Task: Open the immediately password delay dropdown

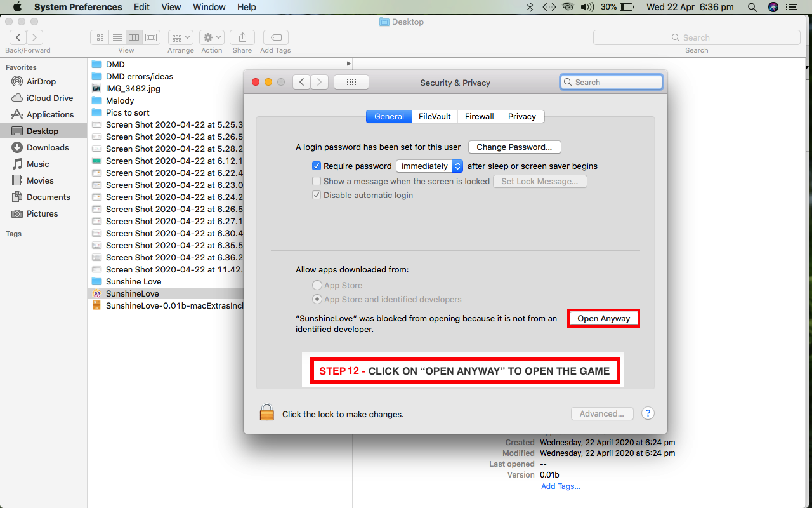Action: [x=429, y=166]
